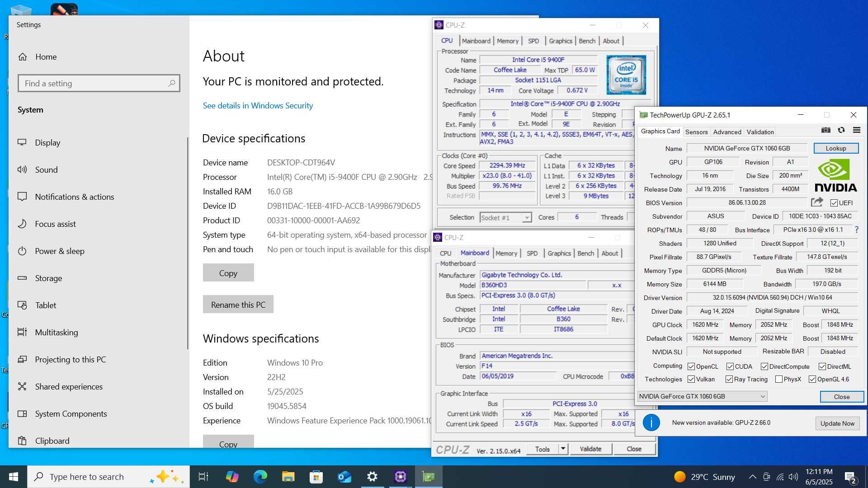The width and height of the screenshot is (868, 488).
Task: Click the Settings sidebar scrollbar
Action: [188, 243]
